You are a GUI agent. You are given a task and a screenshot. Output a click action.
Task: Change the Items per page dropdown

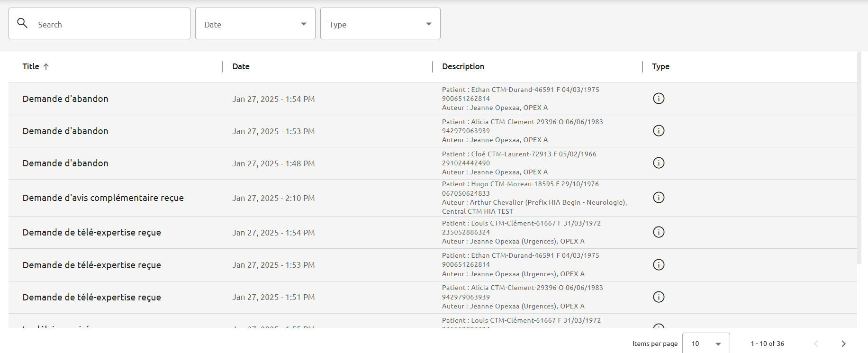tap(706, 344)
